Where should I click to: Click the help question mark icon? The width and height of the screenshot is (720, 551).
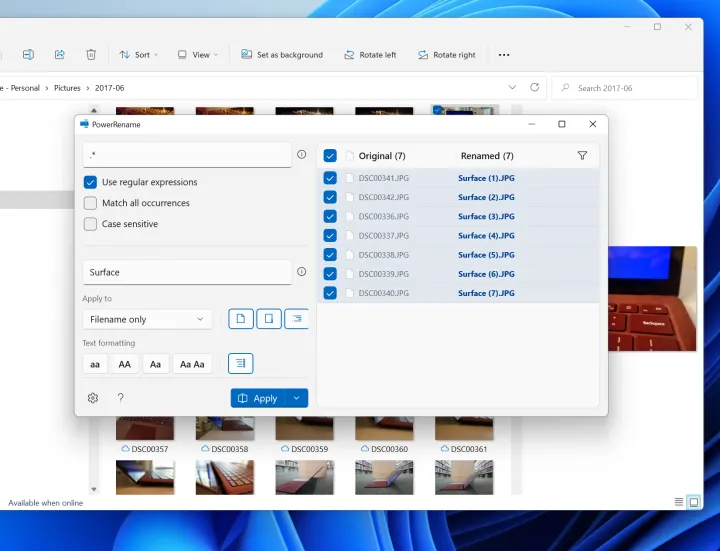(x=121, y=398)
